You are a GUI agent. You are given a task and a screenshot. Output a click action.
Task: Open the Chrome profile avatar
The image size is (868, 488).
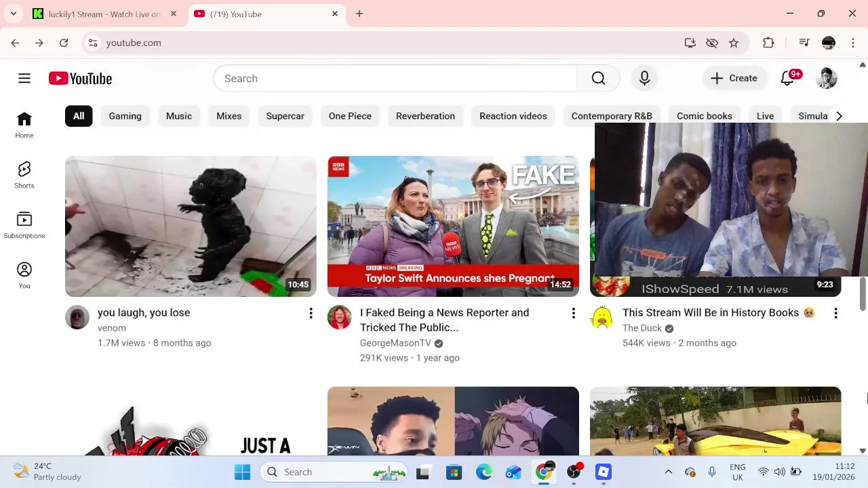tap(829, 43)
